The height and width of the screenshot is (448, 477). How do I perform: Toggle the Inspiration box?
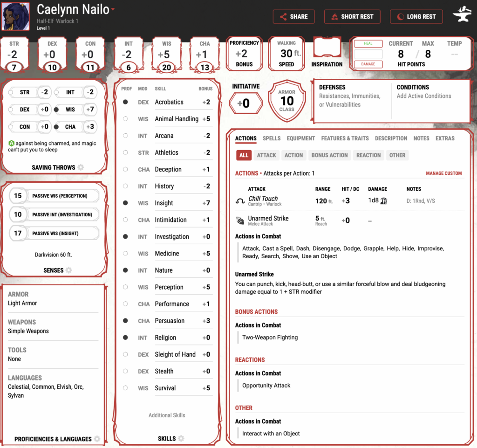(327, 48)
